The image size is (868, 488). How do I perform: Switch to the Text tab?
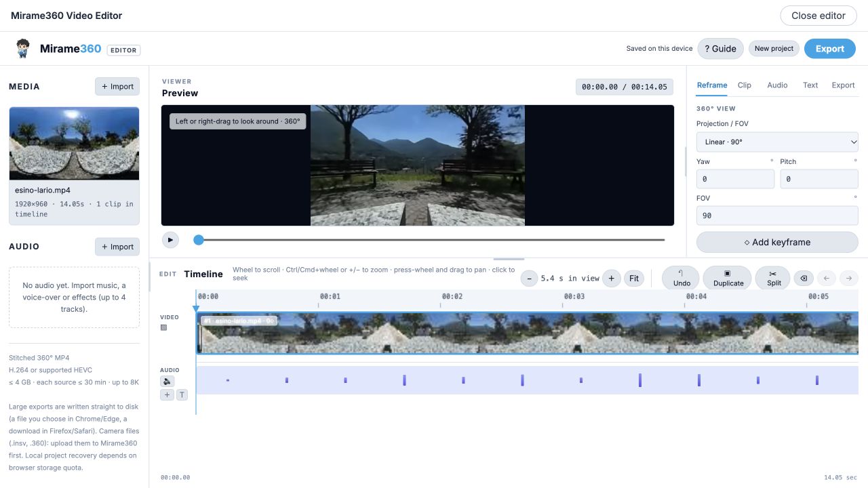[810, 85]
